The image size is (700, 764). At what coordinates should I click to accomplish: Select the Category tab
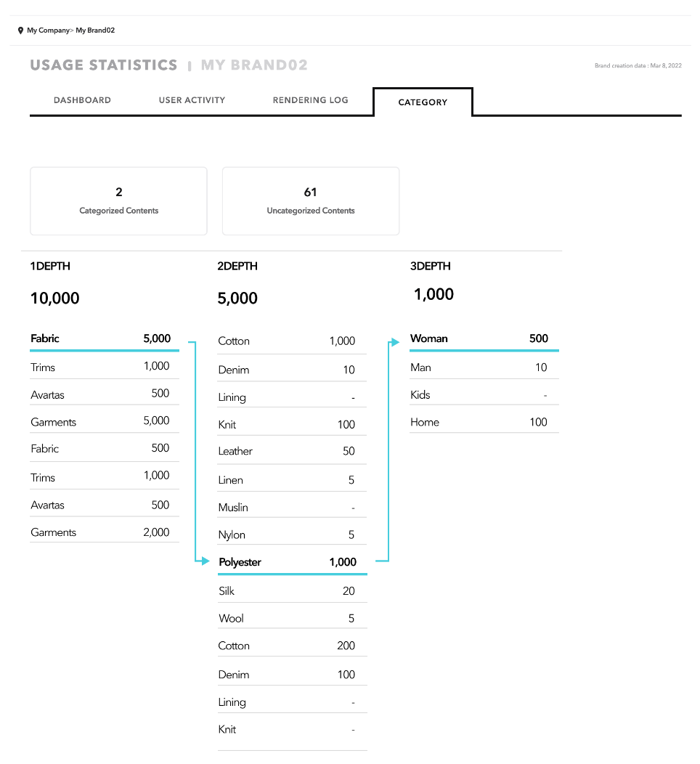(423, 102)
